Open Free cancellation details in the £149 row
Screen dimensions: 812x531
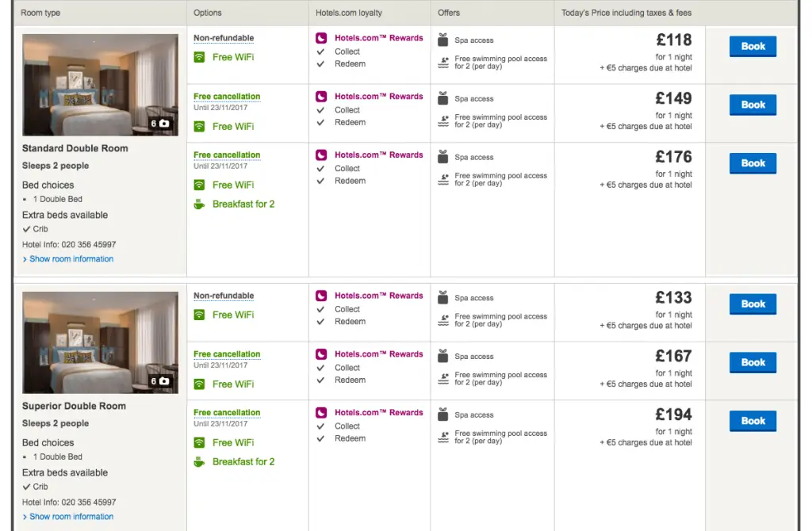point(227,97)
